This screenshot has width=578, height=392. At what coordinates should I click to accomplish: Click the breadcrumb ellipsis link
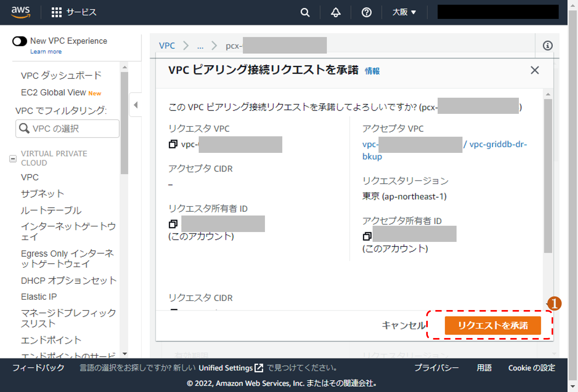200,46
